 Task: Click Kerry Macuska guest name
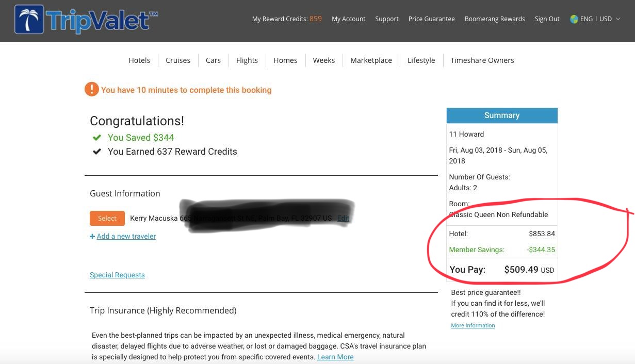click(x=154, y=218)
